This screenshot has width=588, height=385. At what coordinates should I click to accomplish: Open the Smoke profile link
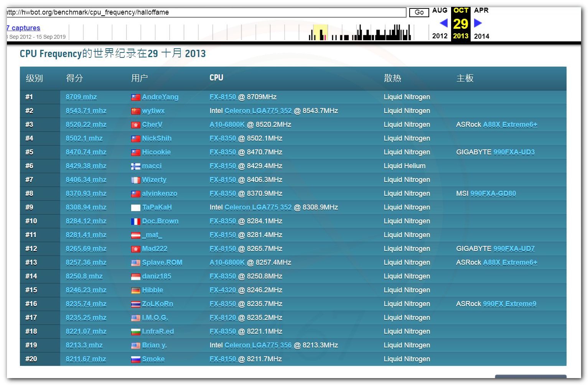(153, 359)
